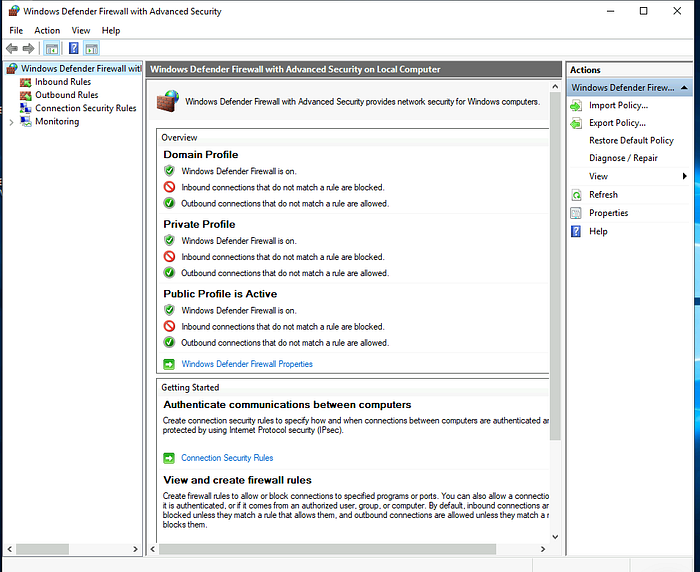This screenshot has width=700, height=572.
Task: Select Monitoring tree item label
Action: tap(57, 121)
